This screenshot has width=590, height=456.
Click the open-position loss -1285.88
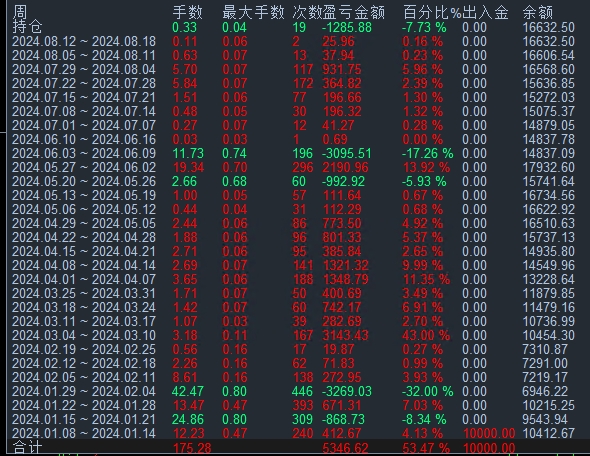coord(347,27)
